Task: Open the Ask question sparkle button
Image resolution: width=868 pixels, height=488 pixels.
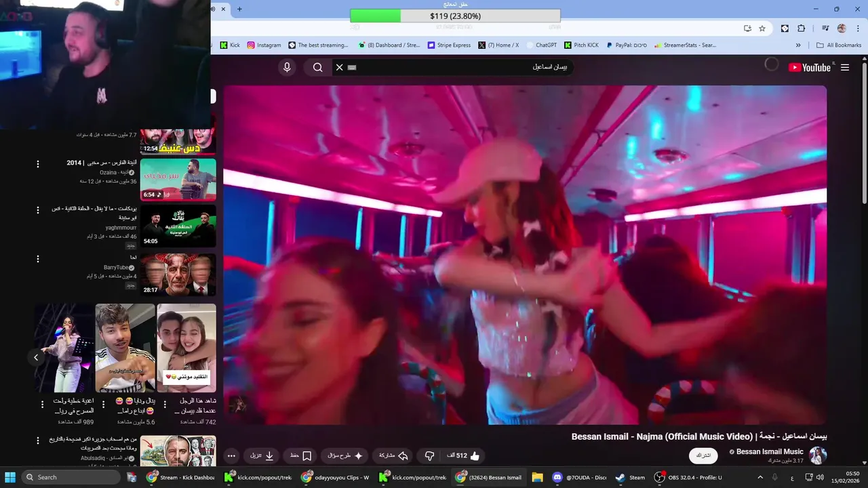Action: tap(344, 455)
